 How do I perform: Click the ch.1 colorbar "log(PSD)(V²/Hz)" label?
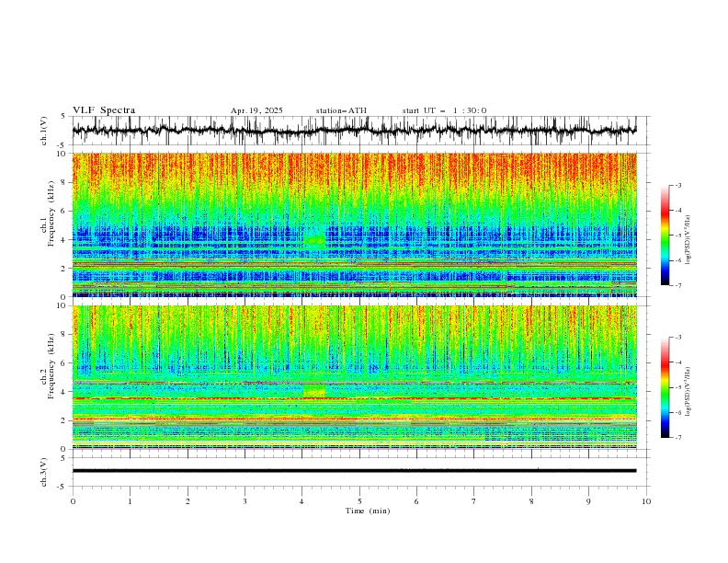click(x=688, y=240)
